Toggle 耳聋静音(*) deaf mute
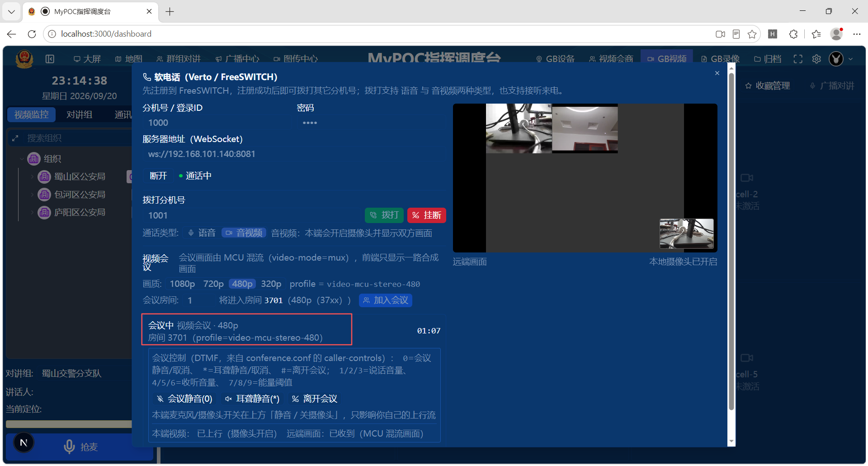The width and height of the screenshot is (868, 466). tap(252, 399)
